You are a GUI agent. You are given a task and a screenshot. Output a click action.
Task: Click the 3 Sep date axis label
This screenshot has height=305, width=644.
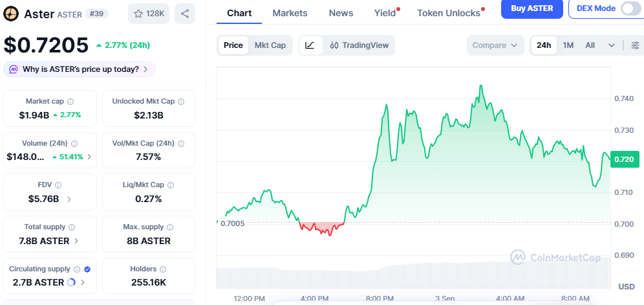(x=445, y=299)
